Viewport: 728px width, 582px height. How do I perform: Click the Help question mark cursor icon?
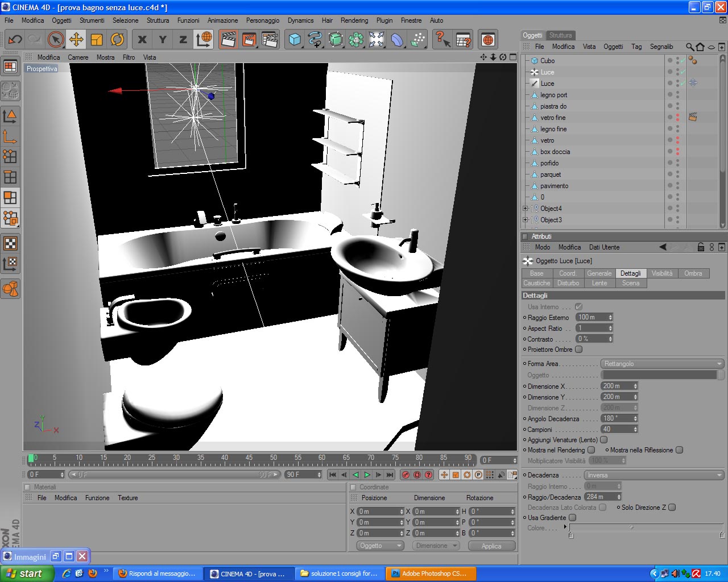pyautogui.click(x=442, y=39)
